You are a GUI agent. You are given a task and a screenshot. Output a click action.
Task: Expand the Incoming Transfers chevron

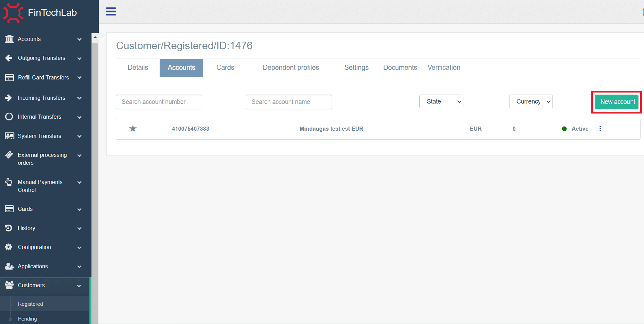[x=79, y=98]
